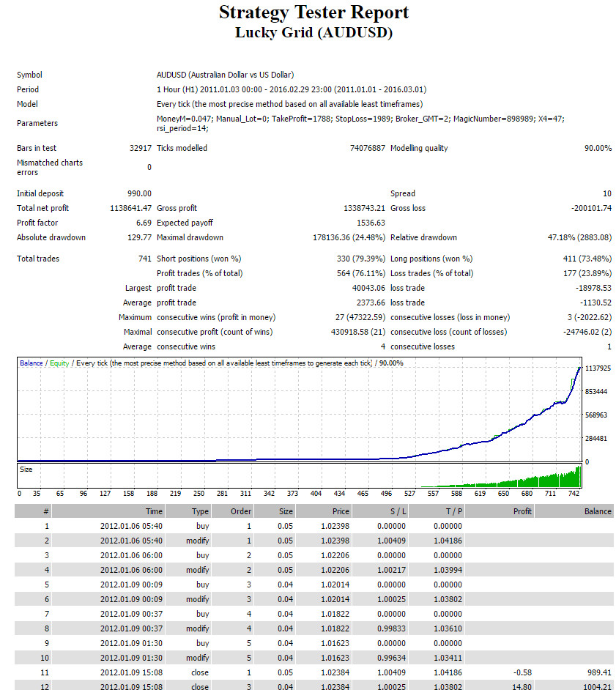This screenshot has height=690, width=616.
Task: Click consecutive loss value -24746.02 (2)
Action: [x=587, y=332]
